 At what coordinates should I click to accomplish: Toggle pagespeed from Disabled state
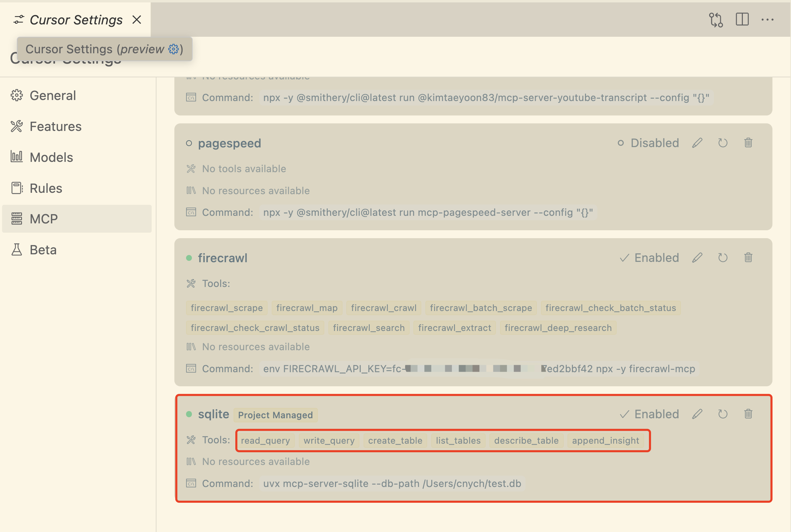[x=648, y=143]
